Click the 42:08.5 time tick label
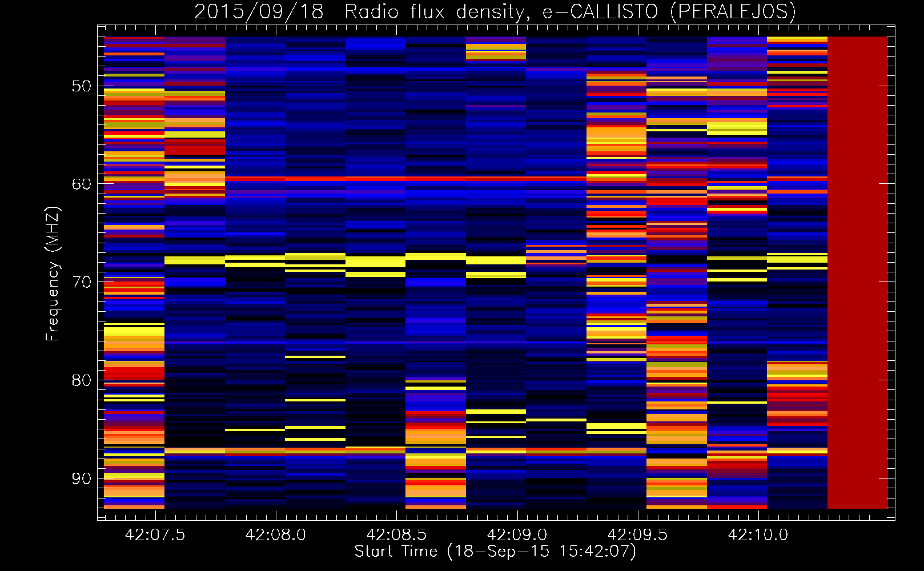 coord(396,534)
